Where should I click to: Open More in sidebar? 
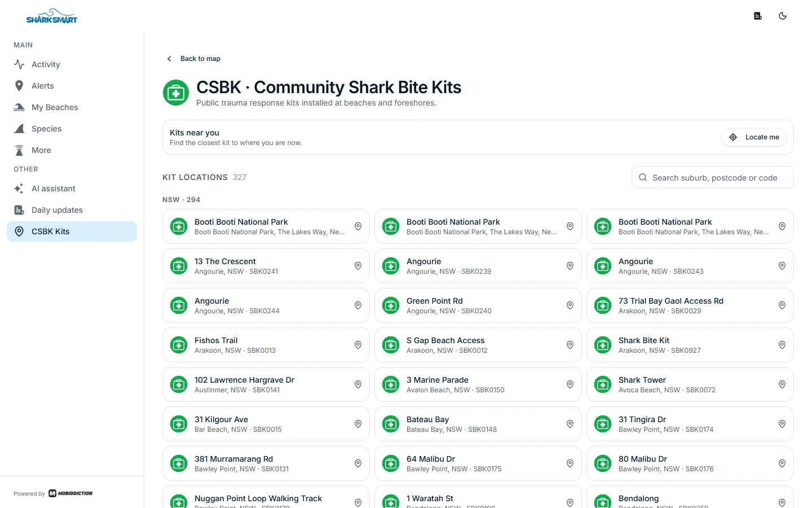tap(72, 150)
